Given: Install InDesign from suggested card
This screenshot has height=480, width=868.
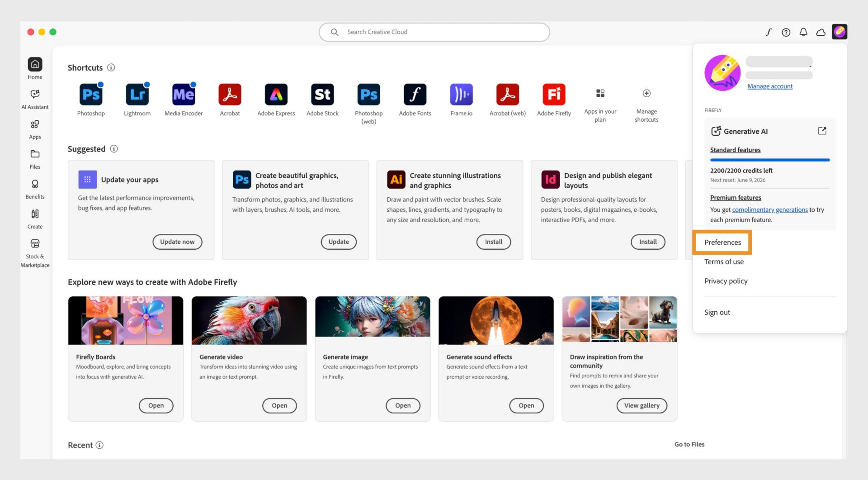Looking at the screenshot, I should (x=648, y=242).
